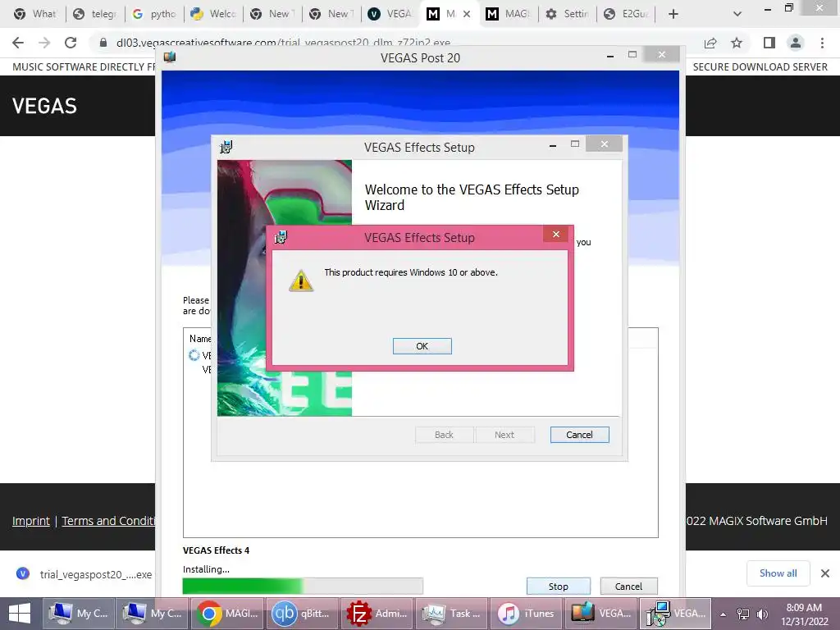The image size is (840, 630).
Task: Open qBittorrent from the taskbar
Action: [x=302, y=614]
